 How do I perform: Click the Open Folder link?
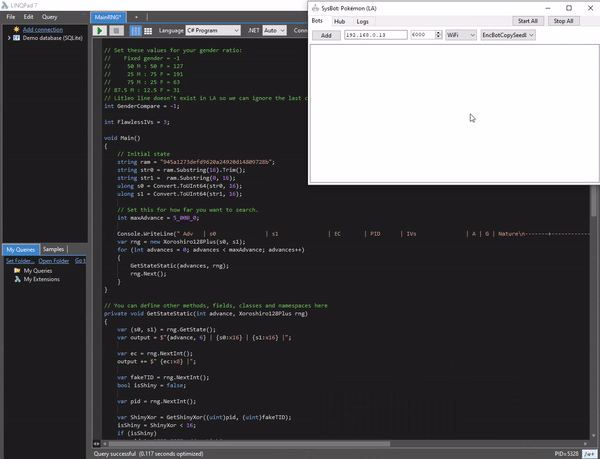coord(54,261)
